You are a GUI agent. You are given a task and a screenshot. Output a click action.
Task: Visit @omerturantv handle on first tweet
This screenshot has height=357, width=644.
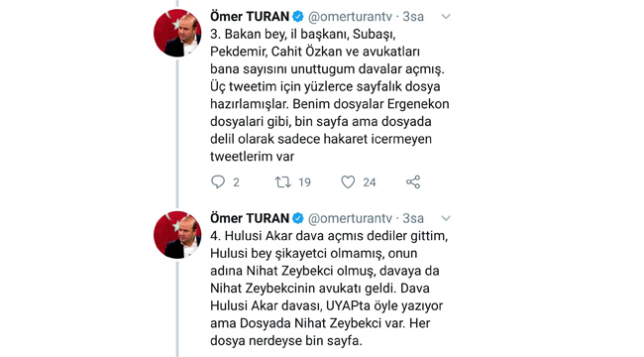click(x=351, y=17)
